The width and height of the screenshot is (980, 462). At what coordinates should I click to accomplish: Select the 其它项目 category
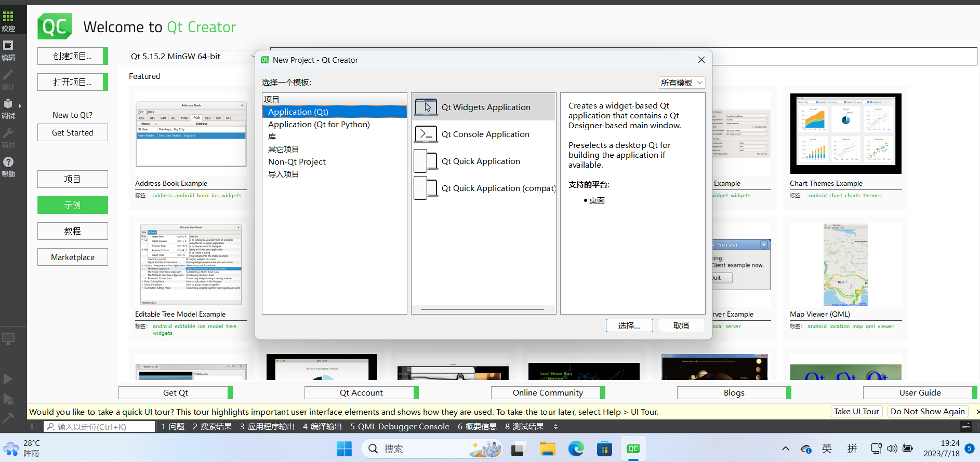[x=335, y=149]
